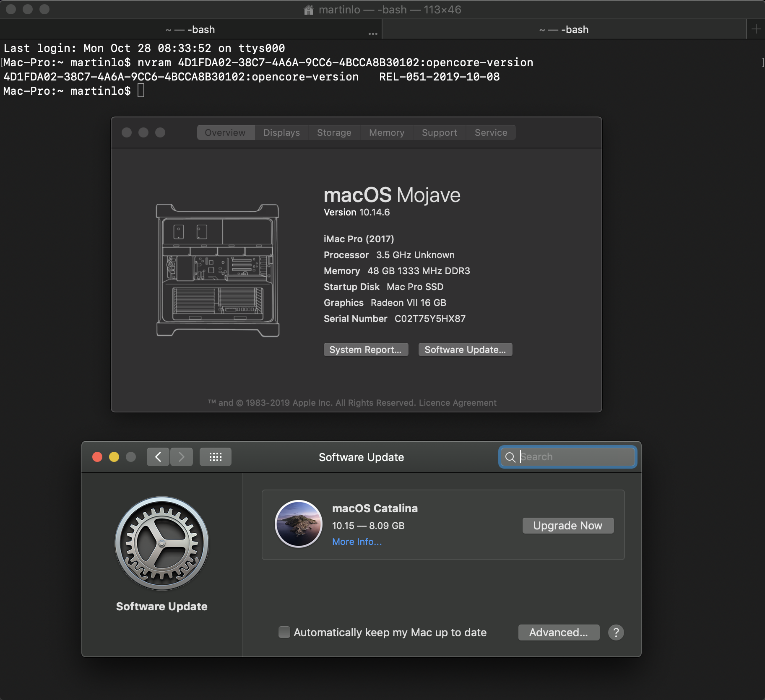
Task: Open the Licence Agreement link
Action: click(458, 403)
